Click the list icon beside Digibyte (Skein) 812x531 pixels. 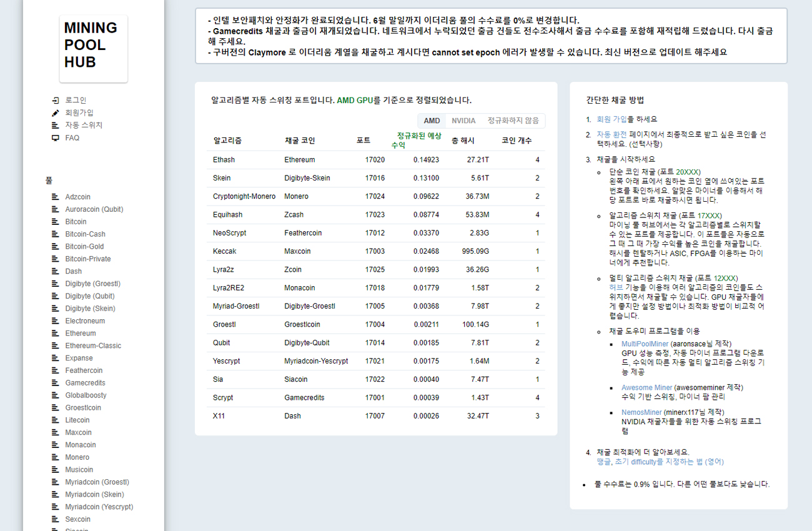click(55, 309)
